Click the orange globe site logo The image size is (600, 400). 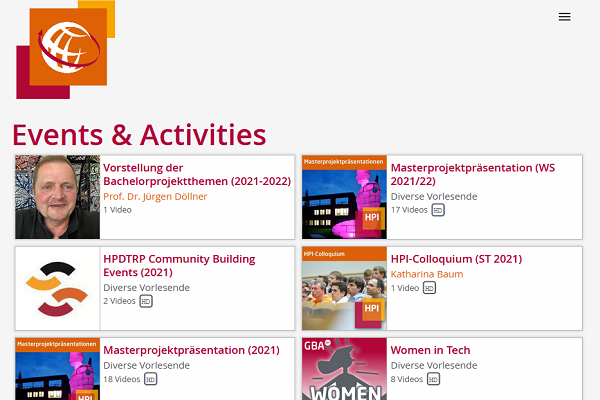(67, 46)
